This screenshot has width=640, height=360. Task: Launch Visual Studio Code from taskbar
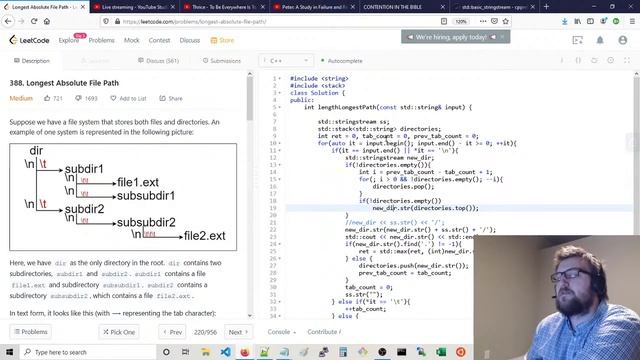(x=225, y=352)
